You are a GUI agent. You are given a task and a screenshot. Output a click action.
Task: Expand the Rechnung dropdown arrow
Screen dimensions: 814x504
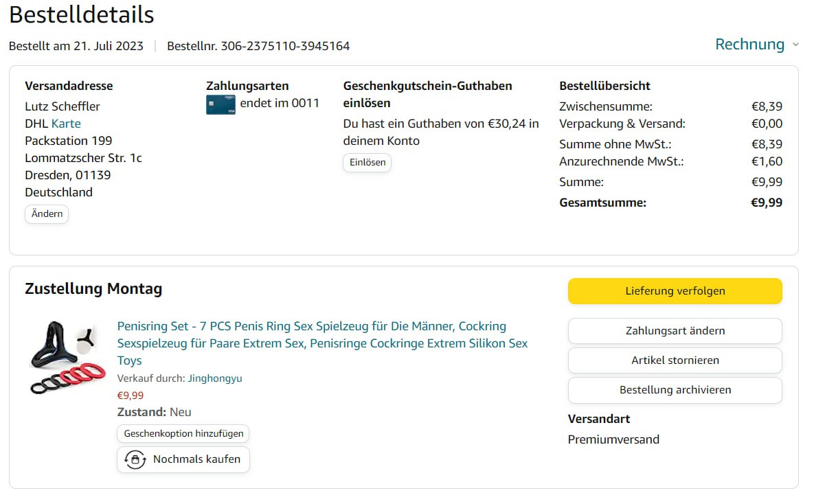(795, 45)
